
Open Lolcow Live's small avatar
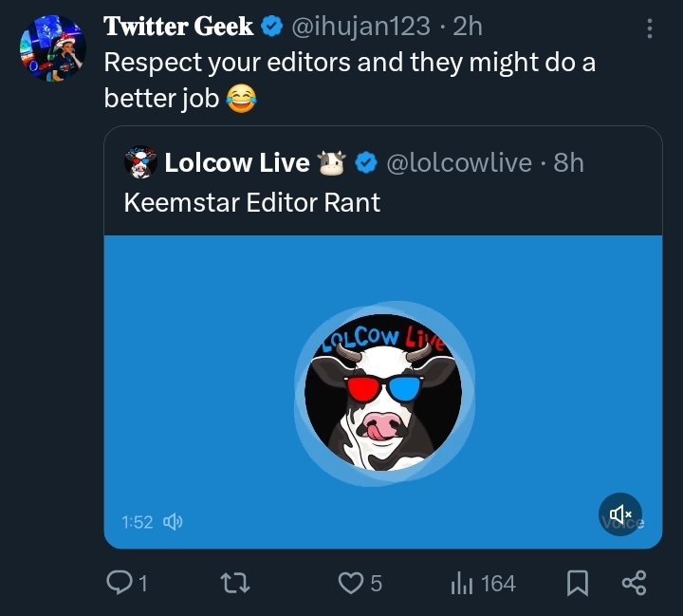pos(140,163)
